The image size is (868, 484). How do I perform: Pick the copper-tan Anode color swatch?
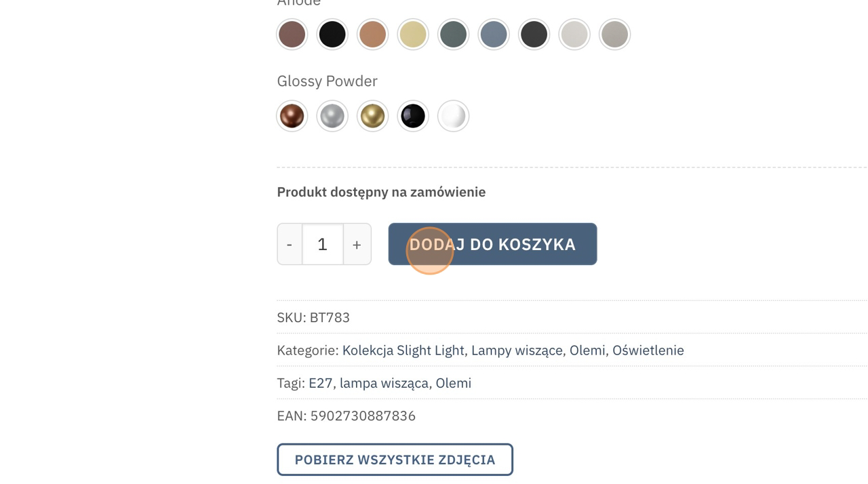[x=372, y=35]
